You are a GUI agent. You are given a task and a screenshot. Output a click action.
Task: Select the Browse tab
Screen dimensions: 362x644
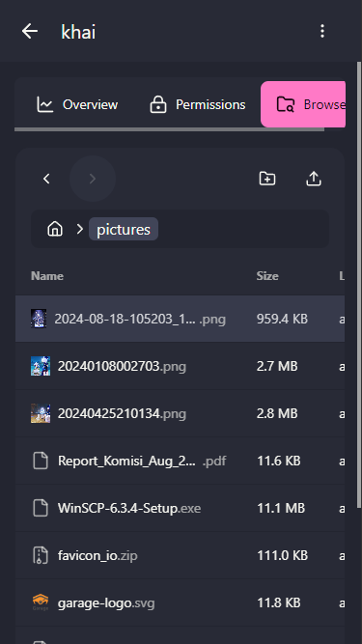click(x=303, y=104)
